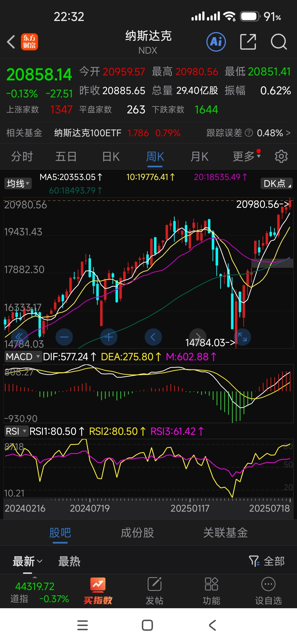
Task: Tap double-left arrow chart scroll button
Action: point(19,337)
